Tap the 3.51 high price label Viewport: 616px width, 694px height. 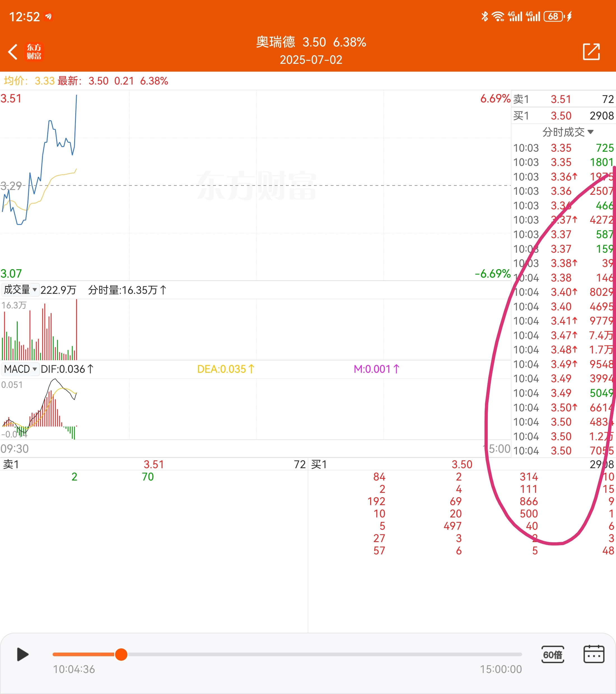[11, 99]
